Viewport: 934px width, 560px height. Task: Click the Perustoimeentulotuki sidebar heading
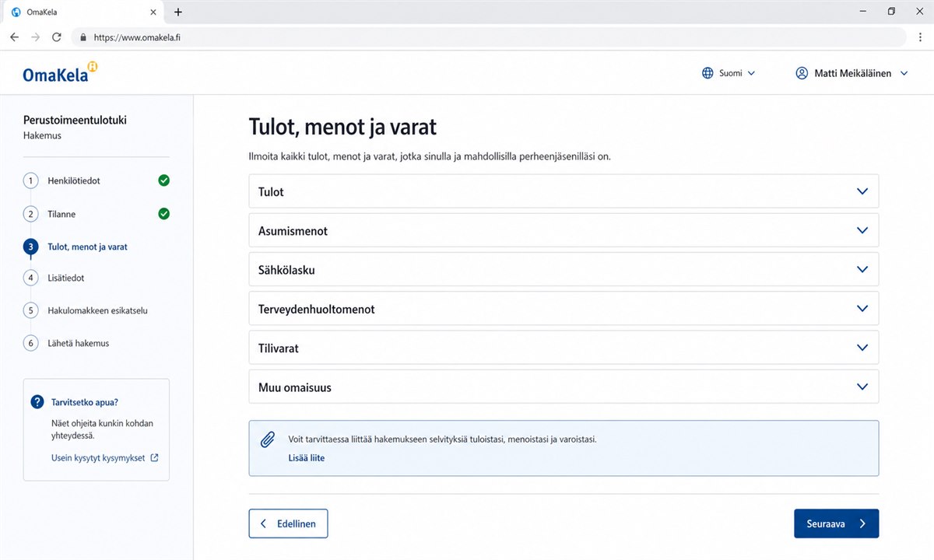(75, 120)
